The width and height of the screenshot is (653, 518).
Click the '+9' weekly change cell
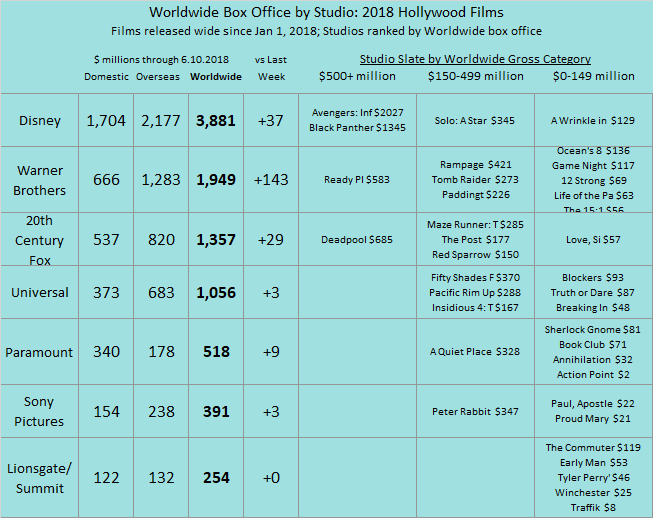[x=271, y=352]
